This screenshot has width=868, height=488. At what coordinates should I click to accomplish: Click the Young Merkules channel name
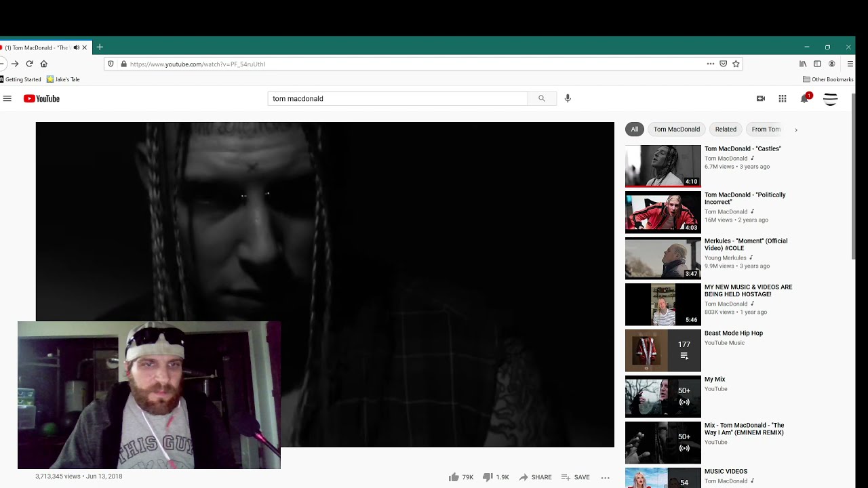click(726, 258)
